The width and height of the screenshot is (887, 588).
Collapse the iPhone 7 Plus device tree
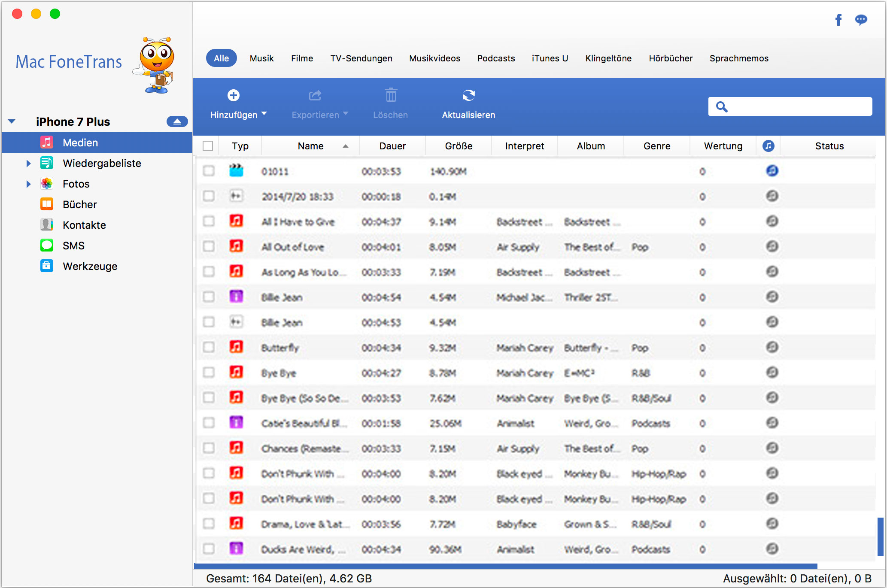[12, 121]
